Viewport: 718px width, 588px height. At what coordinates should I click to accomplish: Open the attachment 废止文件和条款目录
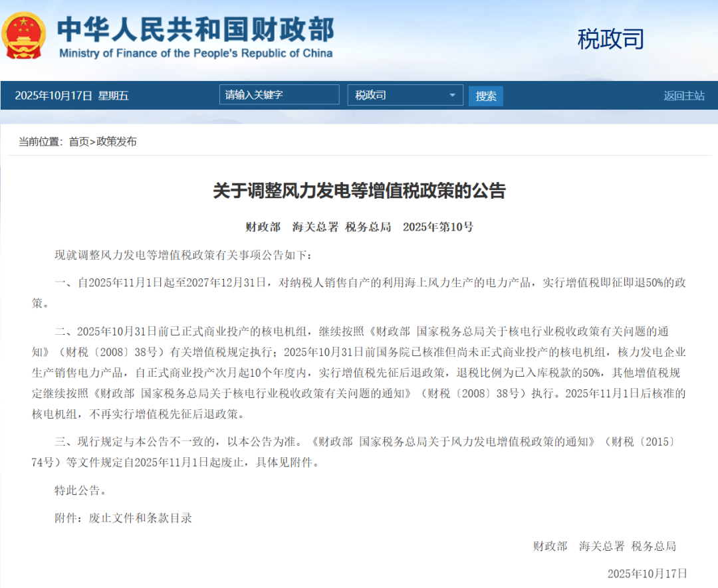coord(140,518)
